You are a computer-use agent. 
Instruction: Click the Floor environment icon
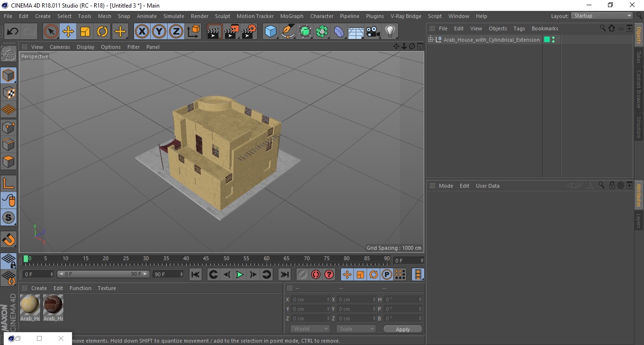(x=356, y=32)
